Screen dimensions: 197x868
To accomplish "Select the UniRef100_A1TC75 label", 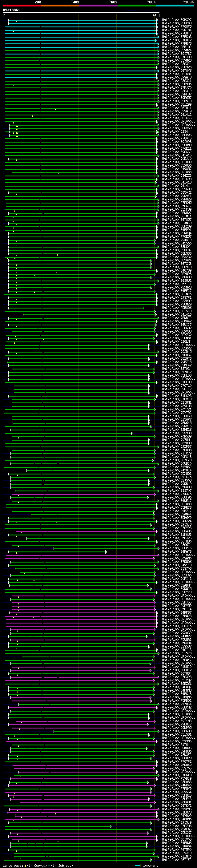I will [x=177, y=477].
